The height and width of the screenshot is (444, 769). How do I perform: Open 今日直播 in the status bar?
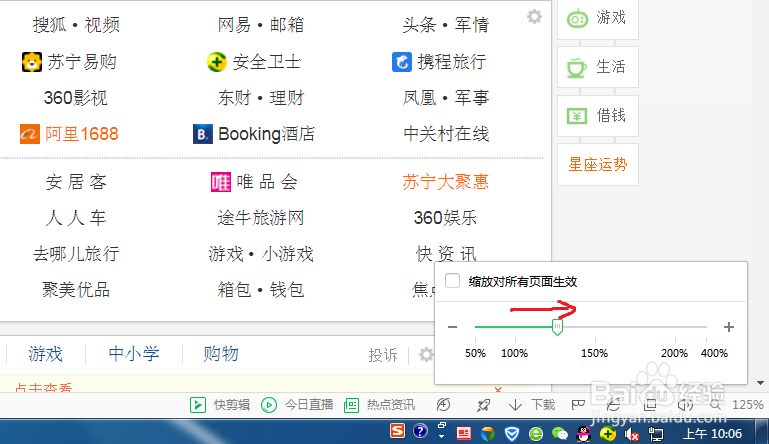coord(297,405)
